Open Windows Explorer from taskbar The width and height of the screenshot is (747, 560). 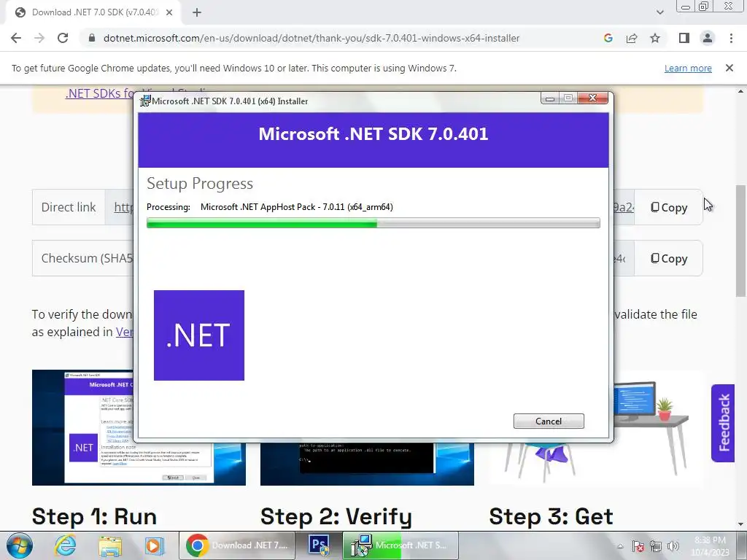click(110, 545)
